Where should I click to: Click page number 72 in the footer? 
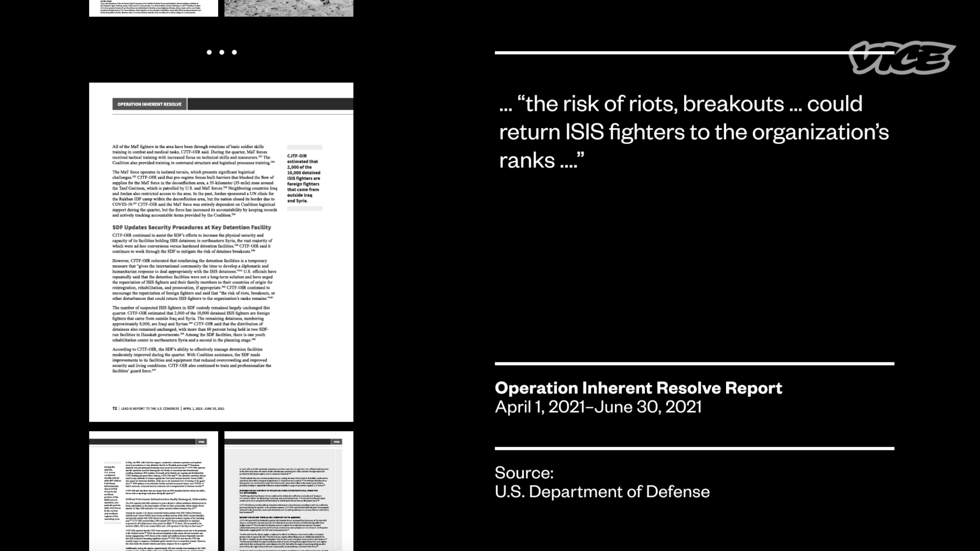(114, 408)
